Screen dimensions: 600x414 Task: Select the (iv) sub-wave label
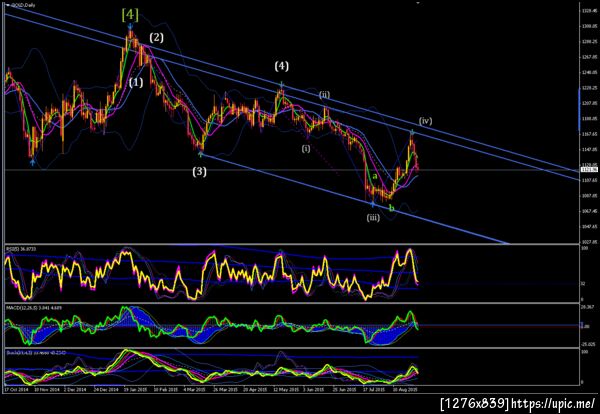pyautogui.click(x=425, y=121)
